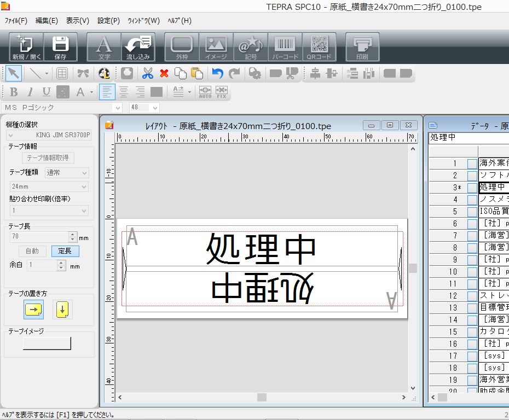509x420 pixels.
Task: Select vertical tape orientation down-arrow button
Action: click(x=62, y=309)
